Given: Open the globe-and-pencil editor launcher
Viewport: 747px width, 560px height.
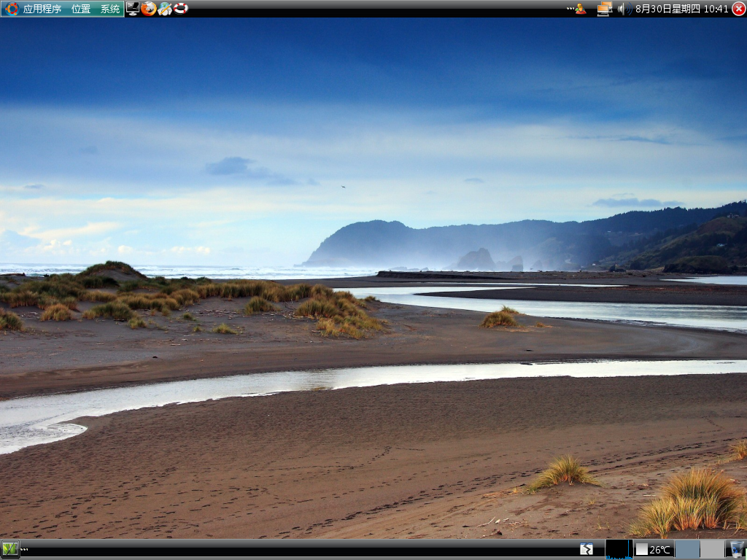Looking at the screenshot, I should click(165, 8).
